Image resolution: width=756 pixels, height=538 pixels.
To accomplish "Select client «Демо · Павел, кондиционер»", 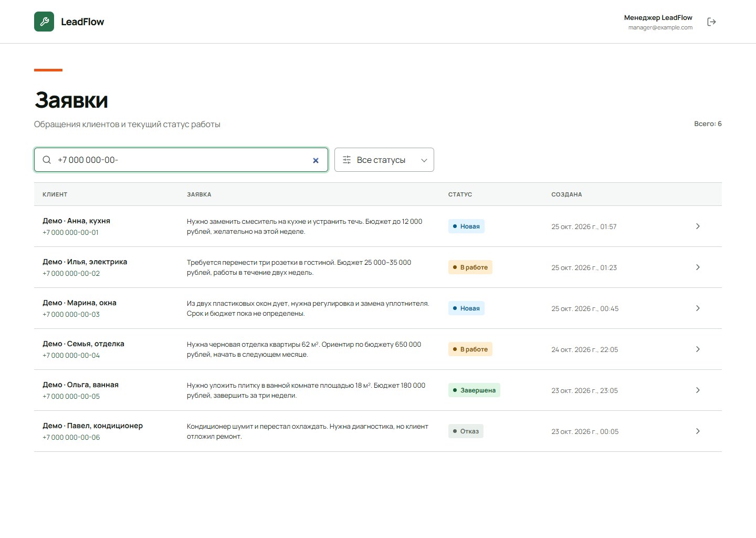I will click(92, 426).
